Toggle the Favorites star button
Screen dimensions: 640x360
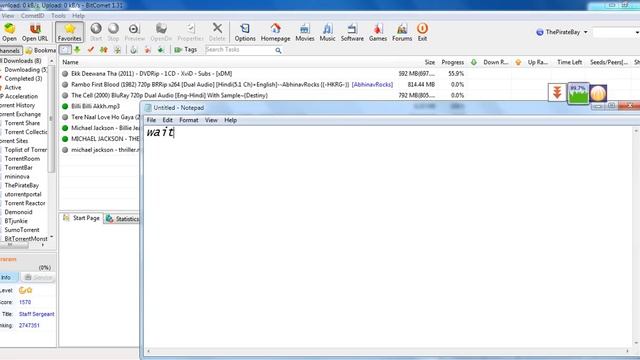69,32
